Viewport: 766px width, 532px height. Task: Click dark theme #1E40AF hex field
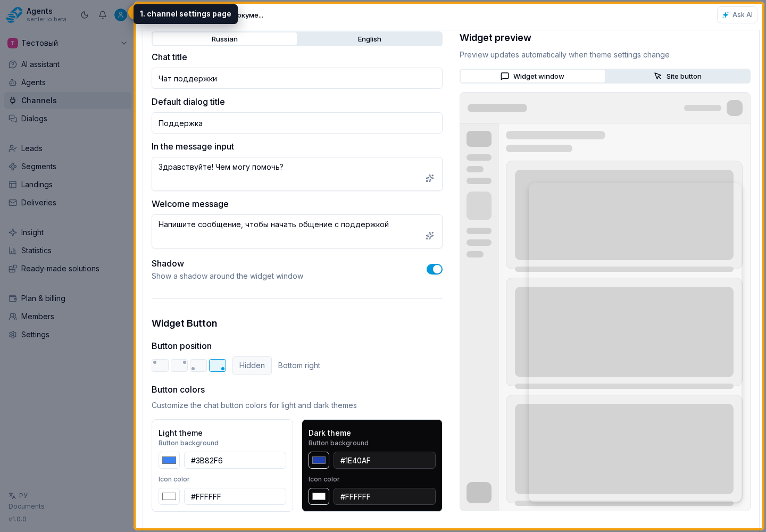pos(385,460)
